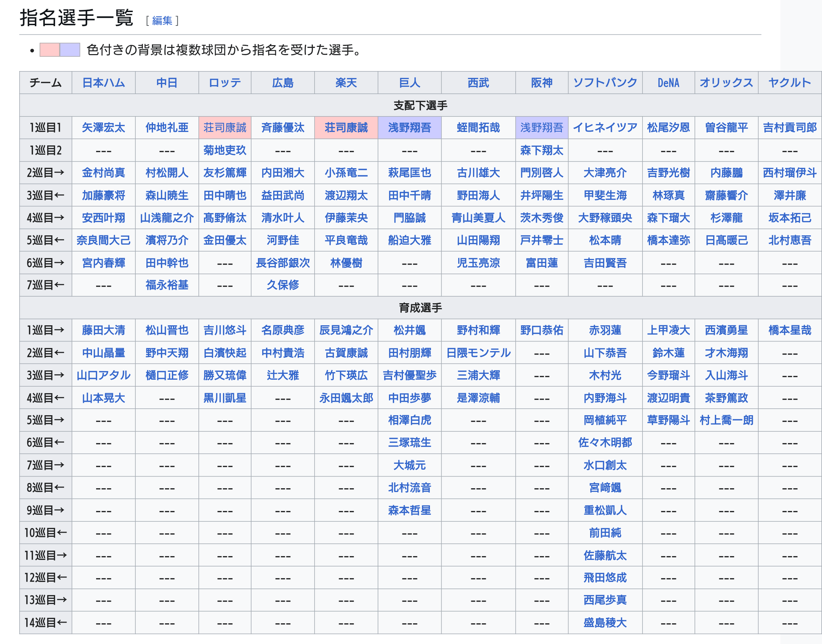Open the DeNA team header link
Screen dimensions: 822x644
pos(668,83)
